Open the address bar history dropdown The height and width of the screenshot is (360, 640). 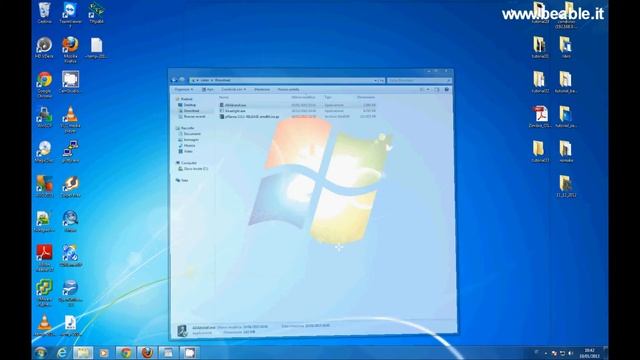pyautogui.click(x=375, y=80)
